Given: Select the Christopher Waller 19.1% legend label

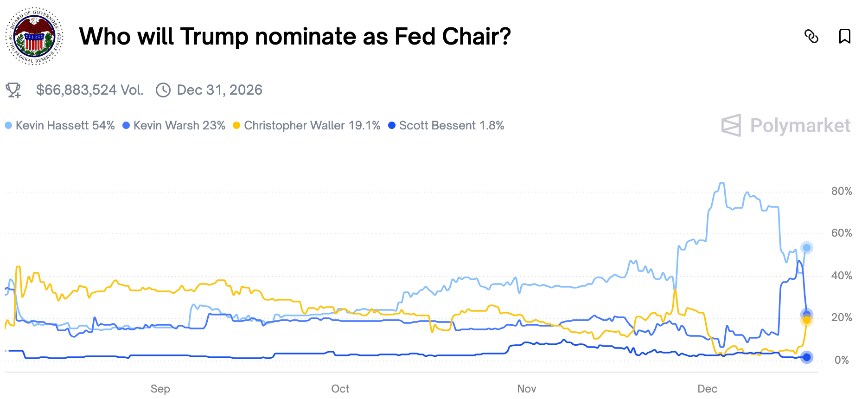Looking at the screenshot, I should pyautogui.click(x=312, y=125).
